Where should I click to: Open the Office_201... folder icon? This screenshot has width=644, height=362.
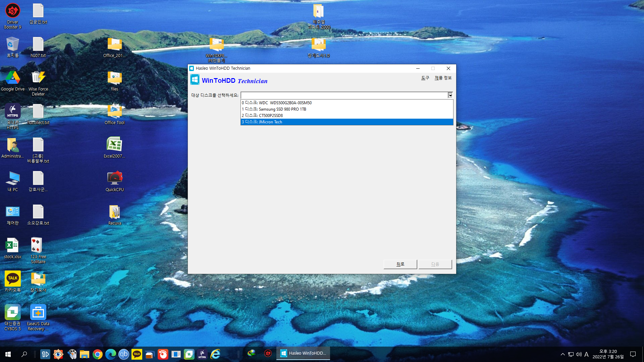(x=115, y=47)
